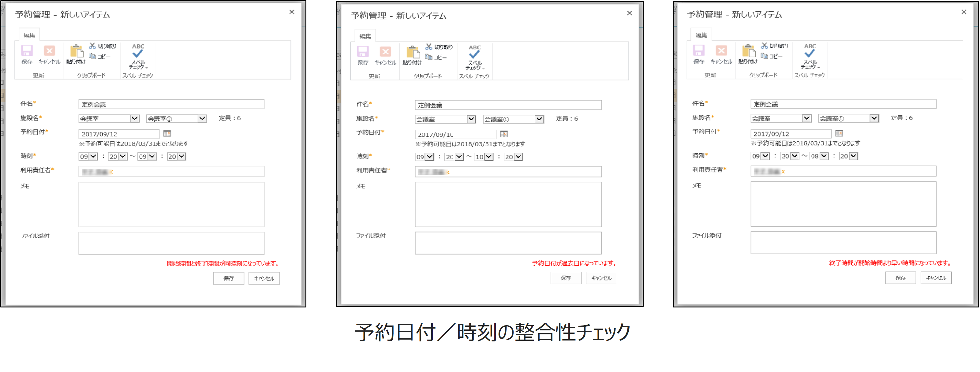Open end minute 20 dropdown, same-time error dialog
Screen dimensions: 980x372
pos(177,156)
